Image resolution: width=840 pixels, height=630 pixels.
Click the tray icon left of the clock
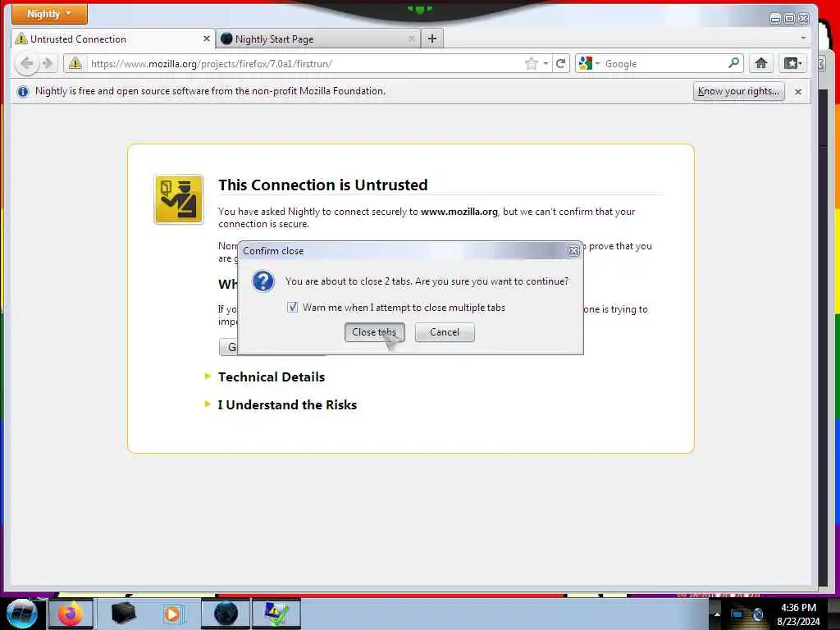758,614
